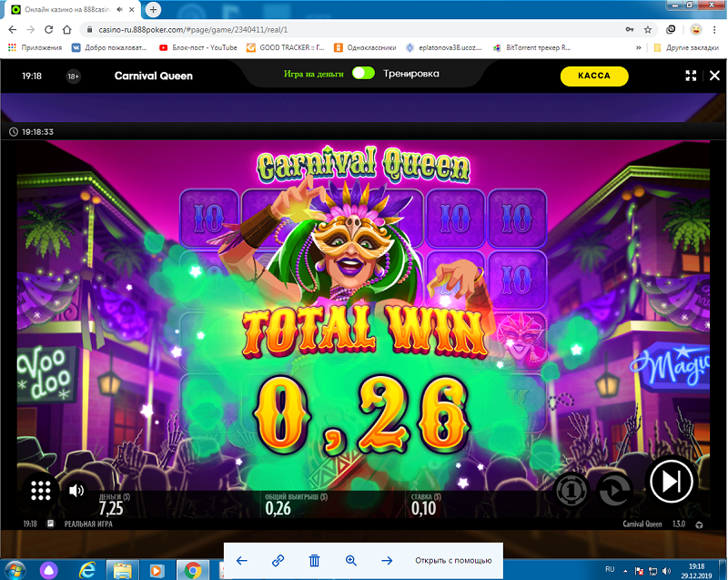Enter fullscreen game mode
Viewport: 728px width, 580px height.
click(691, 76)
